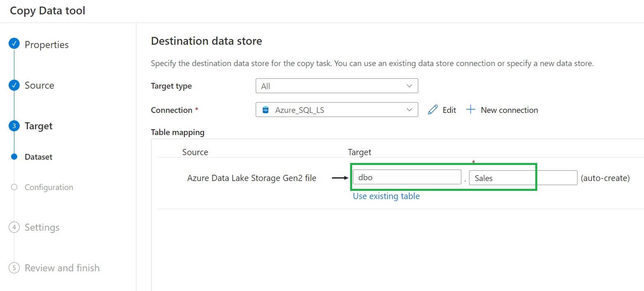Select the Dataset sub-step
Viewport: 644px width, 291px height.
point(39,157)
